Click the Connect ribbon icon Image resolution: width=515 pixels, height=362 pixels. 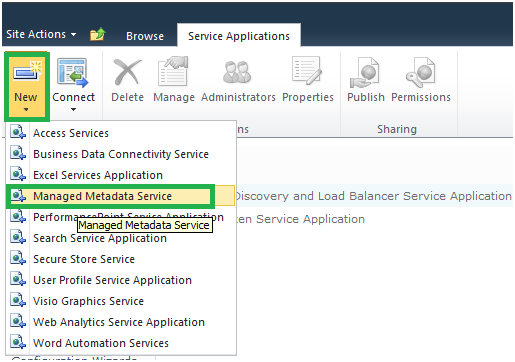73,72
